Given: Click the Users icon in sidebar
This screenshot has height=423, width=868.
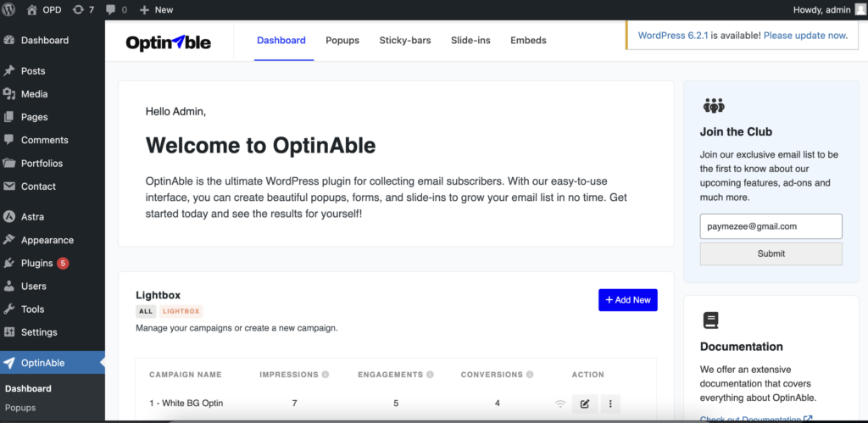Looking at the screenshot, I should tap(8, 287).
